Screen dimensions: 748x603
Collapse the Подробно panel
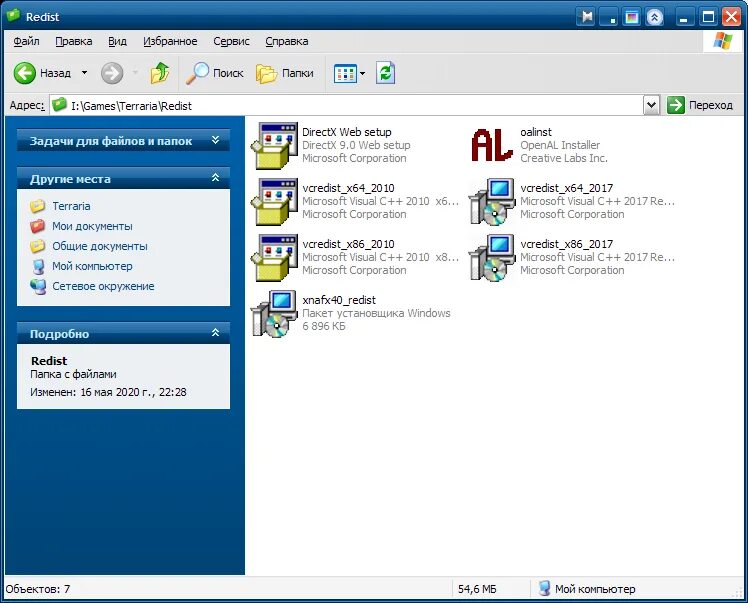pos(215,333)
